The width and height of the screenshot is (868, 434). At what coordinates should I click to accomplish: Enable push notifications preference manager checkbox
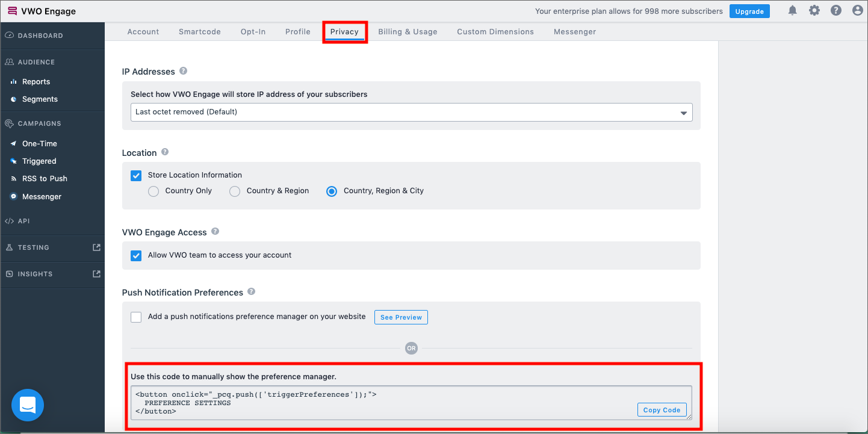tap(136, 317)
